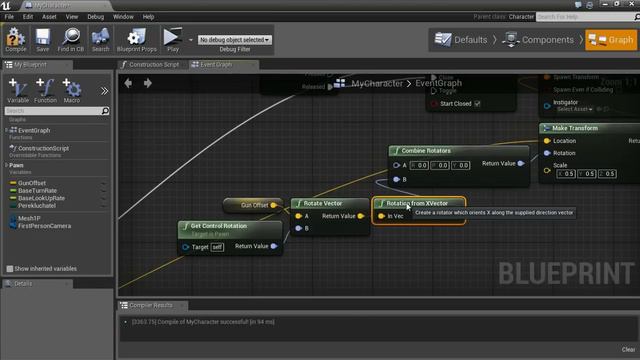The width and height of the screenshot is (640, 360).
Task: Edit Scale X value field
Action: point(566,173)
